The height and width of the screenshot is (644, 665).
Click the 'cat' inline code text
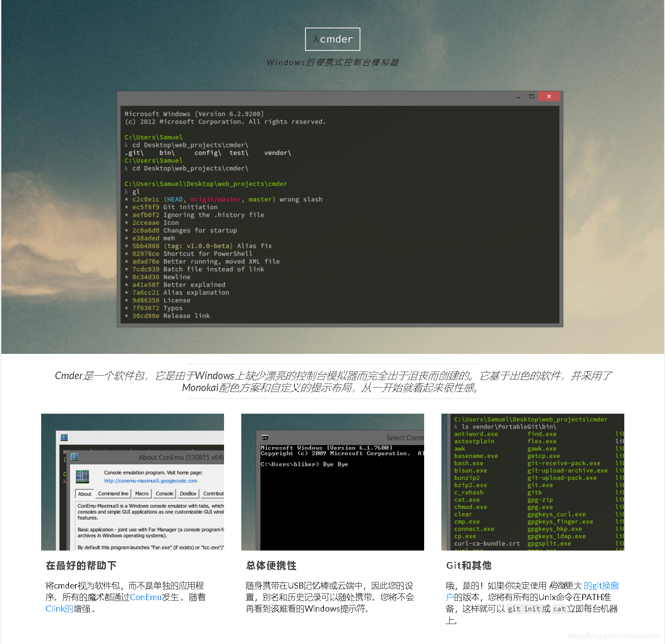[560, 609]
